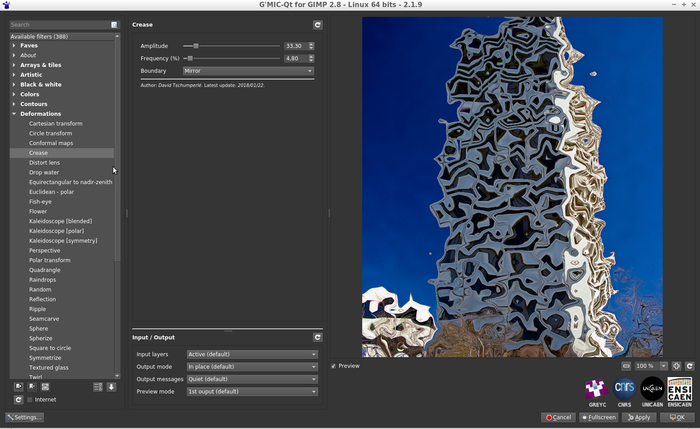Collapse the Deformations category
The width and height of the screenshot is (700, 429).
pos(14,114)
